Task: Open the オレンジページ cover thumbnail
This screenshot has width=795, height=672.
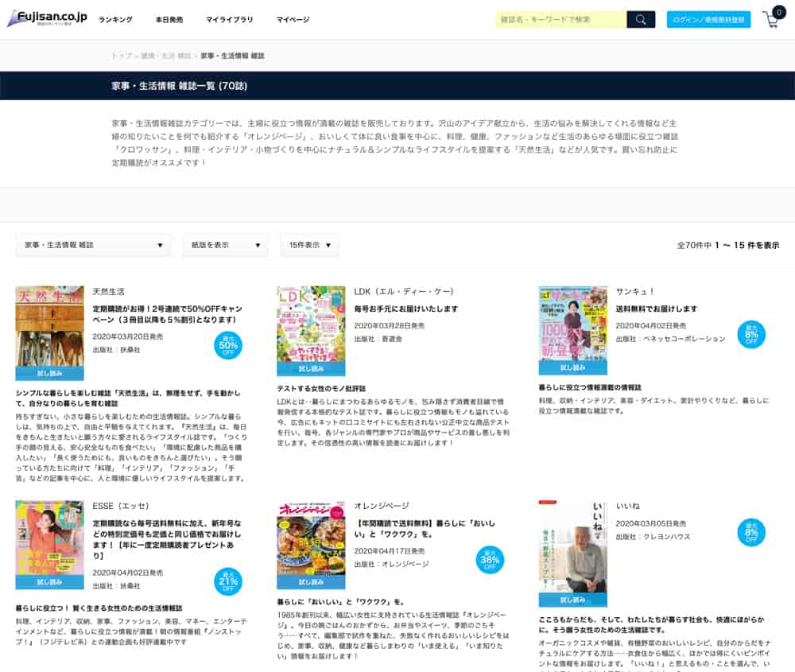Action: (x=311, y=538)
